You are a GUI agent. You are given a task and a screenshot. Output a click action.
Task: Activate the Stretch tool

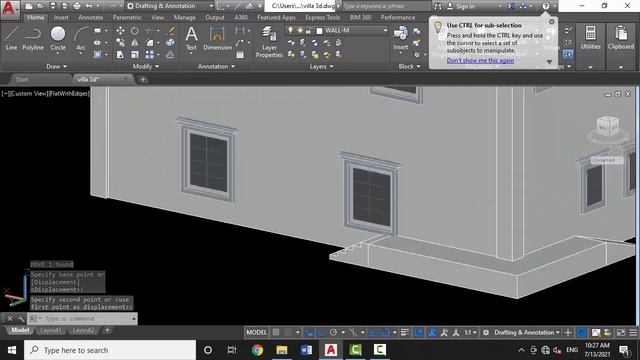click(120, 55)
